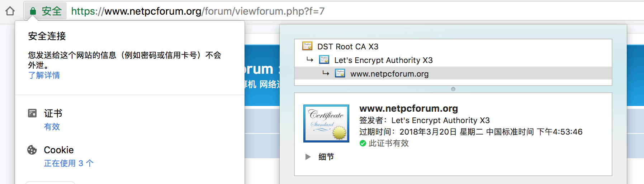Click the browser home icon
This screenshot has height=184, width=644.
tap(10, 11)
